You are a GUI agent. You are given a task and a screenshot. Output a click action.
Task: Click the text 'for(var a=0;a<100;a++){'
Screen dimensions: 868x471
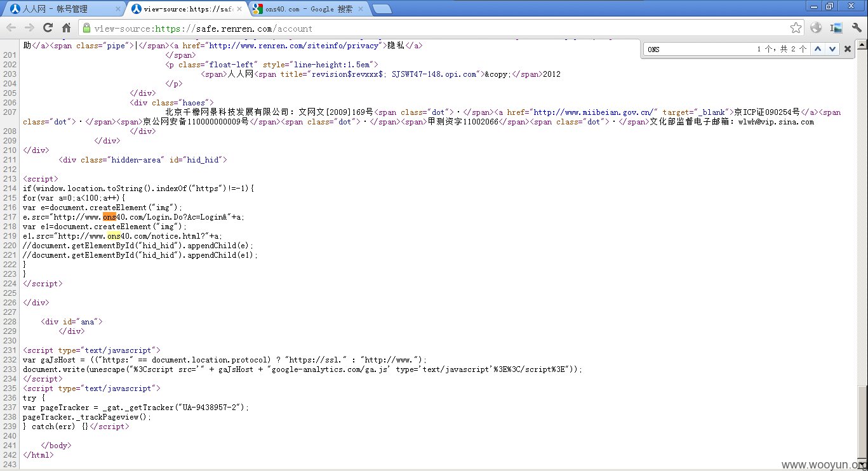point(74,198)
